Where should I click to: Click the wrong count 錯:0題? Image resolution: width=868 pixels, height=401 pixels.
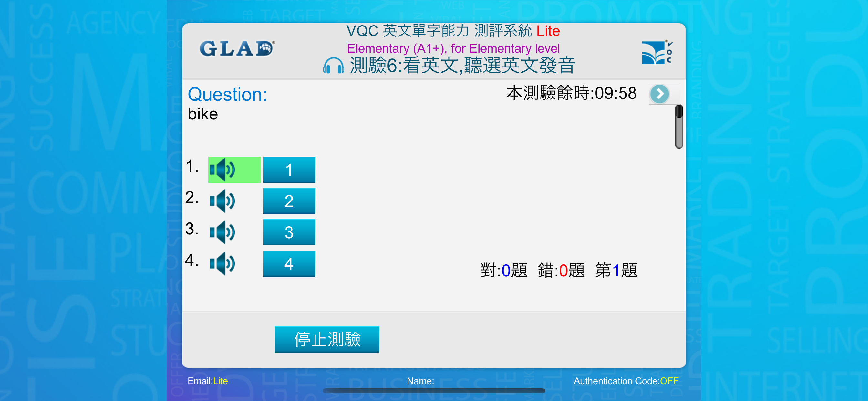[x=561, y=270]
